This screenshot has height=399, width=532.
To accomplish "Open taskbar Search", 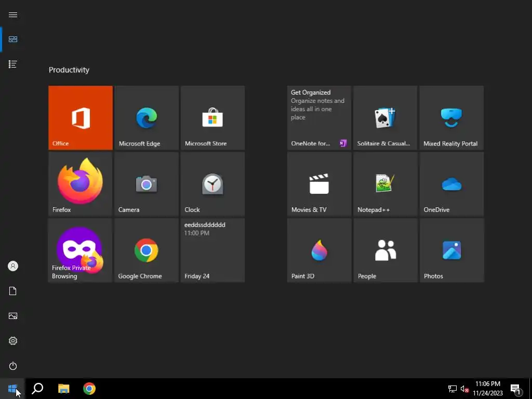I will click(x=37, y=389).
